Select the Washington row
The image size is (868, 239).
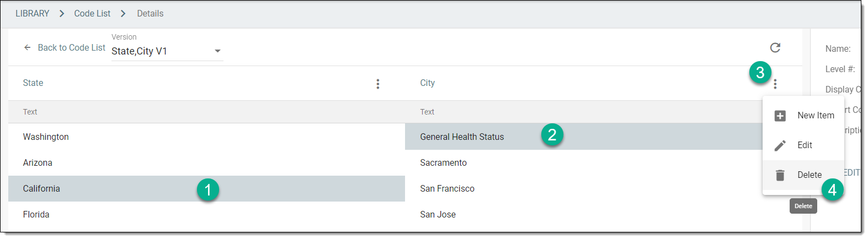tap(206, 137)
